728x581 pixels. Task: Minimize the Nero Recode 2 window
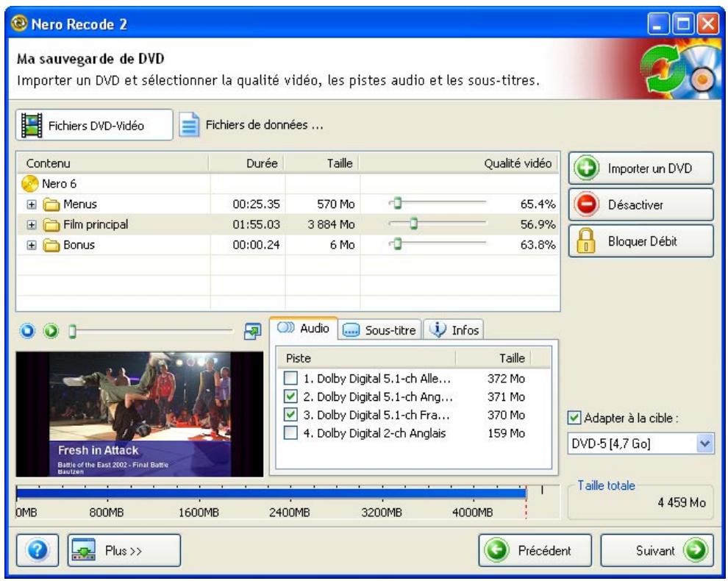[x=658, y=24]
